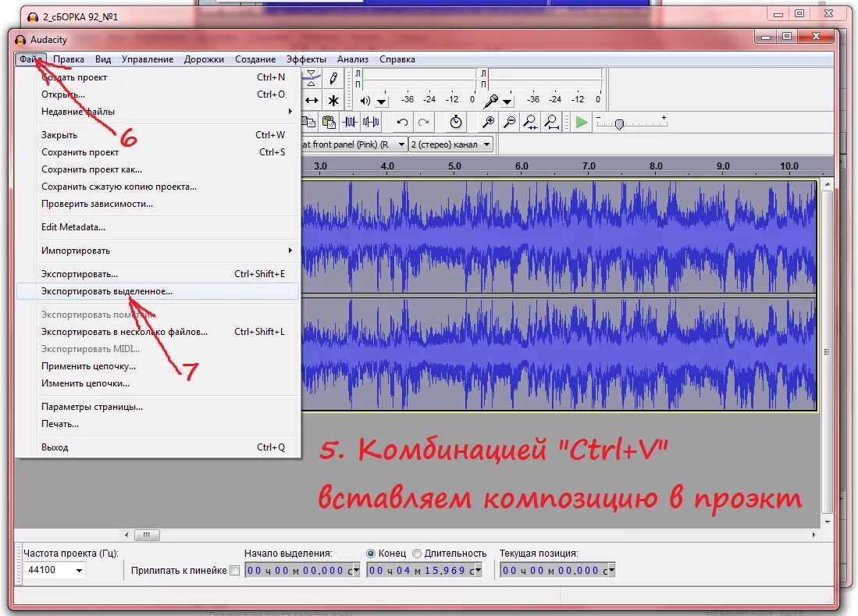
Task: Choose Сохранить проект menu entry
Action: pyautogui.click(x=158, y=152)
